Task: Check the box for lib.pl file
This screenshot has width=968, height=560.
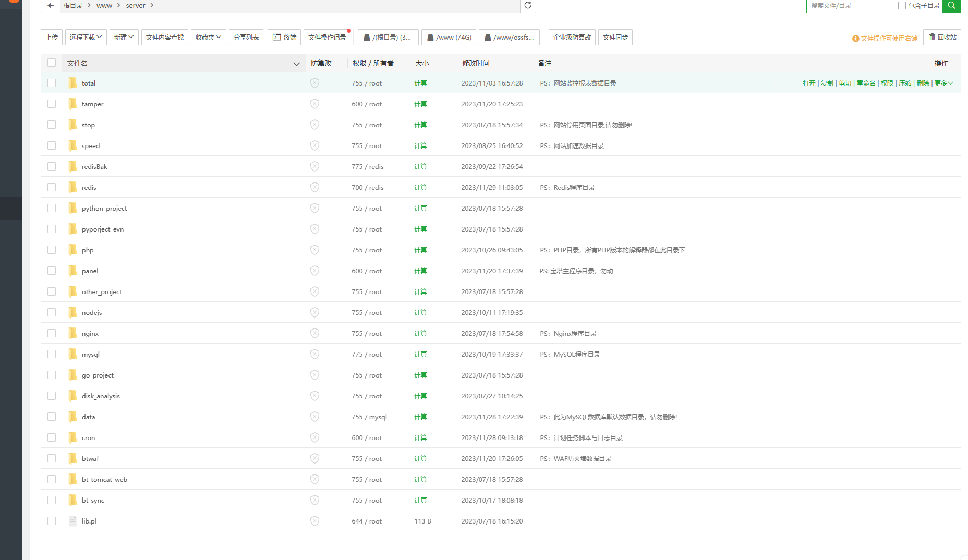Action: coord(52,521)
